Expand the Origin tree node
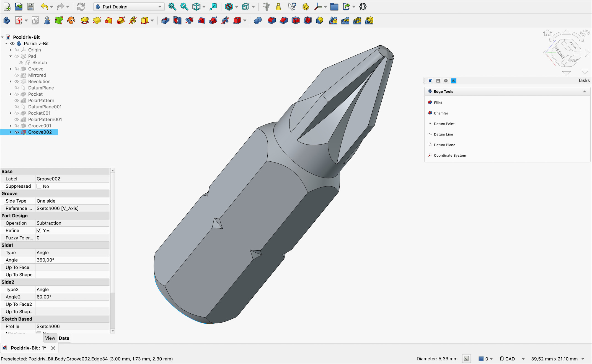This screenshot has height=364, width=592. [11, 50]
